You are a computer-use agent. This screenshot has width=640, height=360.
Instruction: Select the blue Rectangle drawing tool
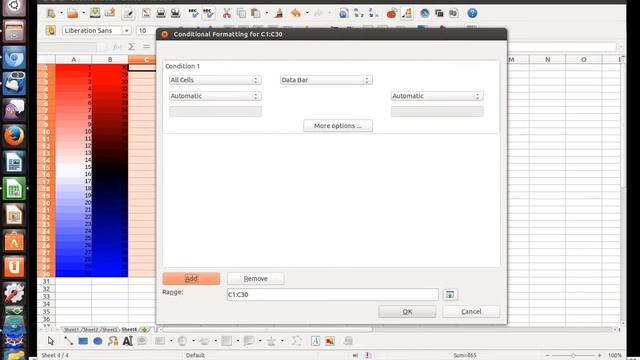click(83, 341)
